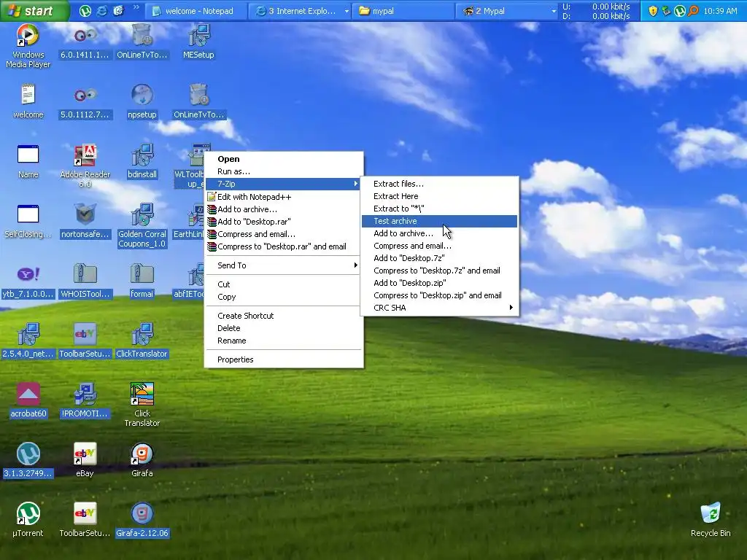The width and height of the screenshot is (747, 560).
Task: Choose Open from the context menu
Action: click(284, 159)
